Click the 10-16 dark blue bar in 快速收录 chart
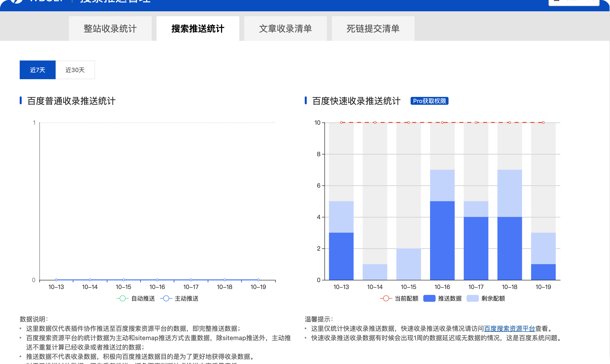 tap(442, 241)
